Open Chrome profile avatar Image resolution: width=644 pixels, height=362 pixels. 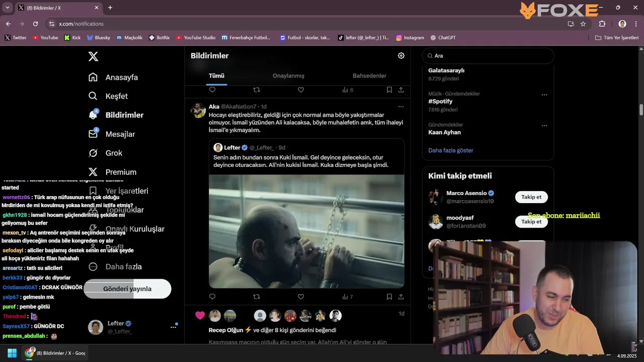622,24
